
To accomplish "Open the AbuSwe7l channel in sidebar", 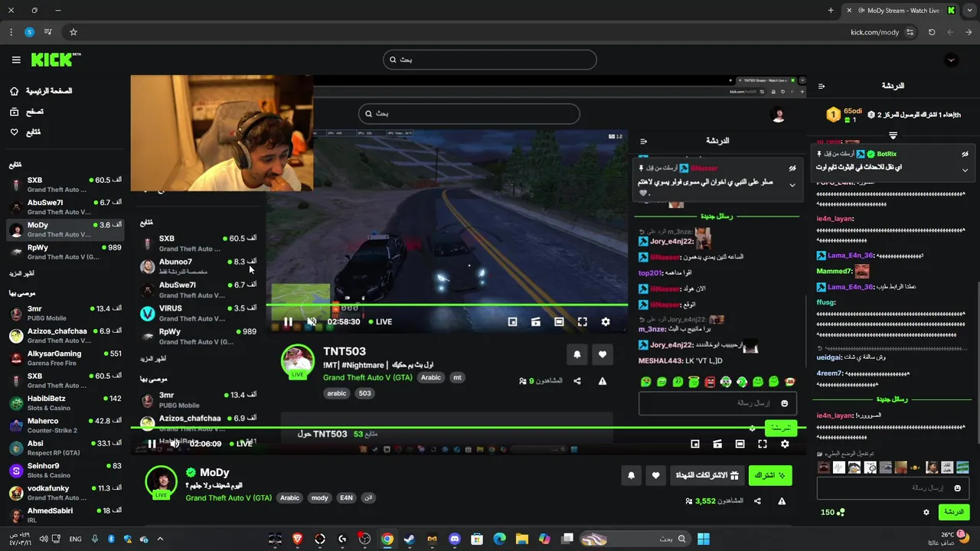I will click(65, 207).
